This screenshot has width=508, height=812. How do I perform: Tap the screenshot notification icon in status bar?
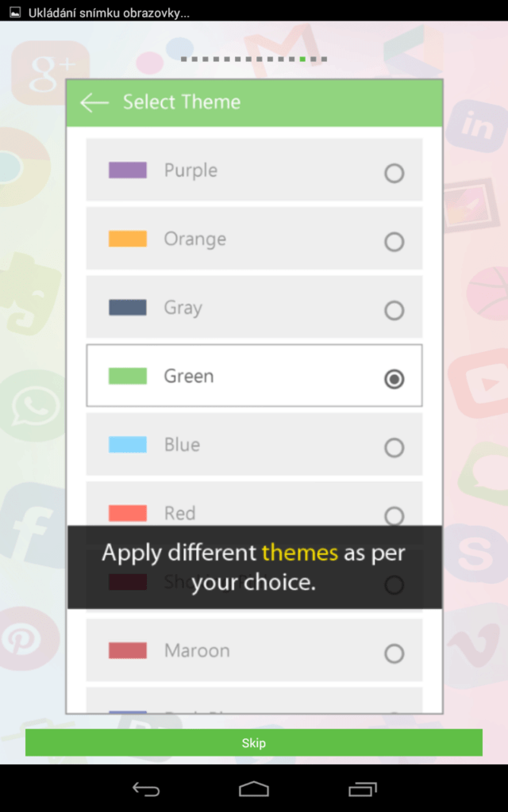click(x=16, y=13)
